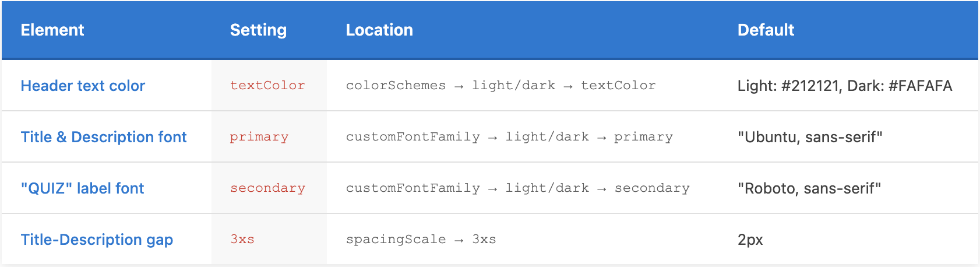
Task: Click the textColor setting code
Action: pyautogui.click(x=267, y=86)
